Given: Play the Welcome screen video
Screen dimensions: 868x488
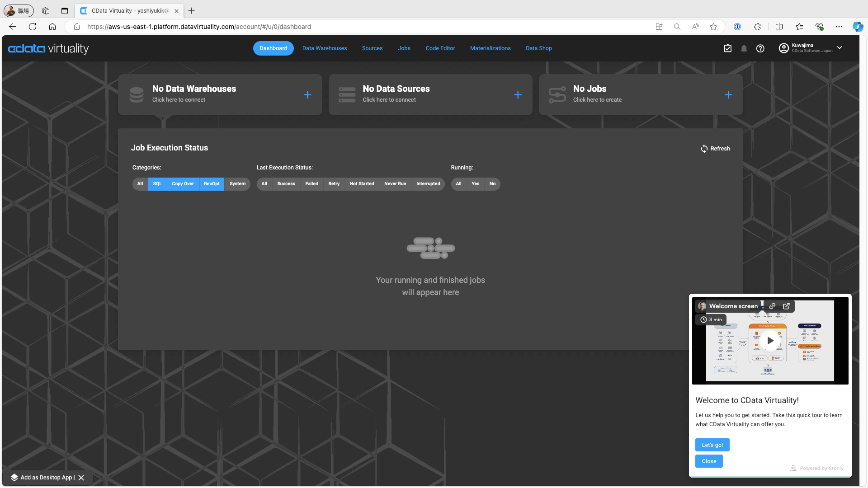Looking at the screenshot, I should 770,341.
